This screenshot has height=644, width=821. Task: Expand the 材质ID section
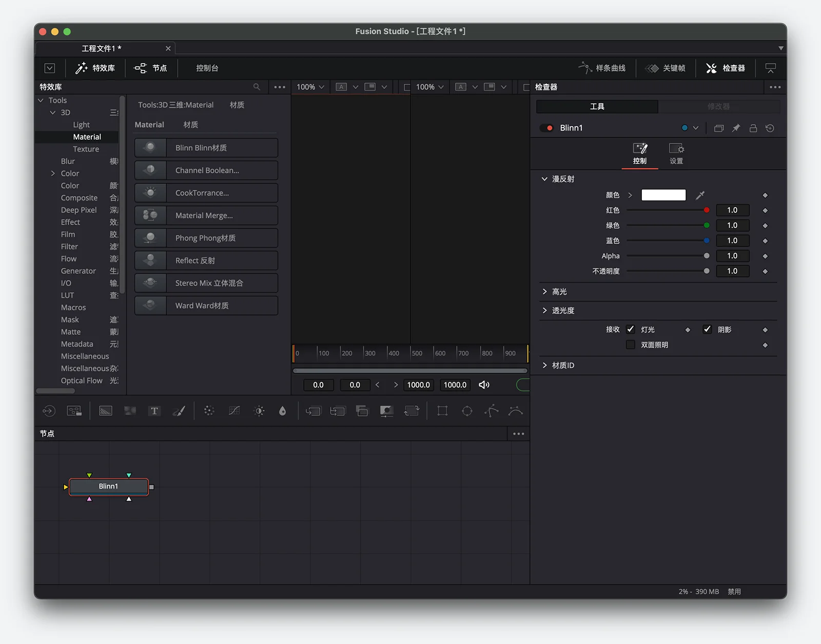click(544, 366)
